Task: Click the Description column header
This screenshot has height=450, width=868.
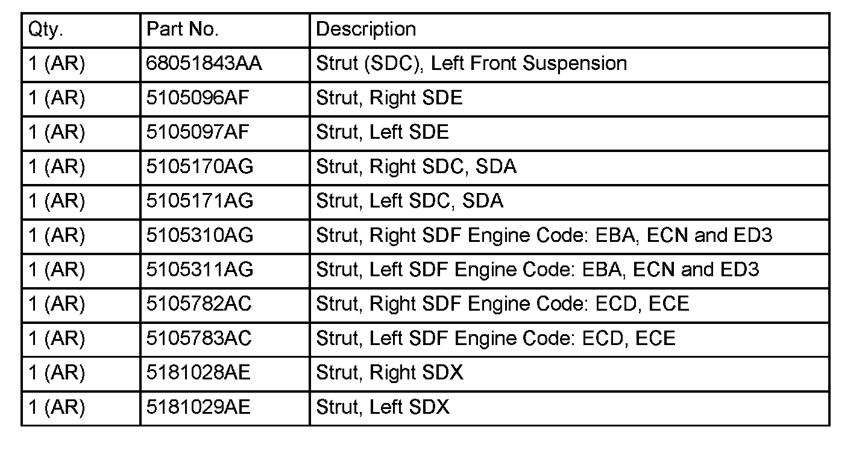Action: pyautogui.click(x=366, y=30)
